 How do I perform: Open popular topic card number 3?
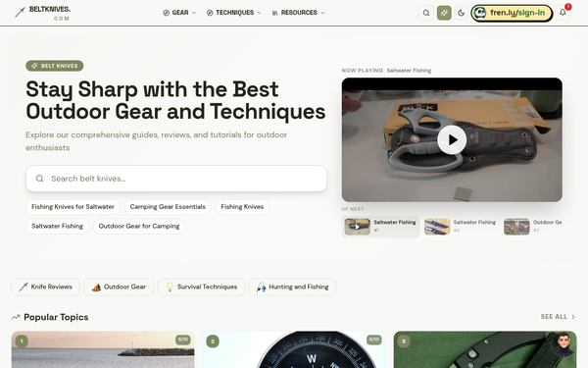pos(485,349)
